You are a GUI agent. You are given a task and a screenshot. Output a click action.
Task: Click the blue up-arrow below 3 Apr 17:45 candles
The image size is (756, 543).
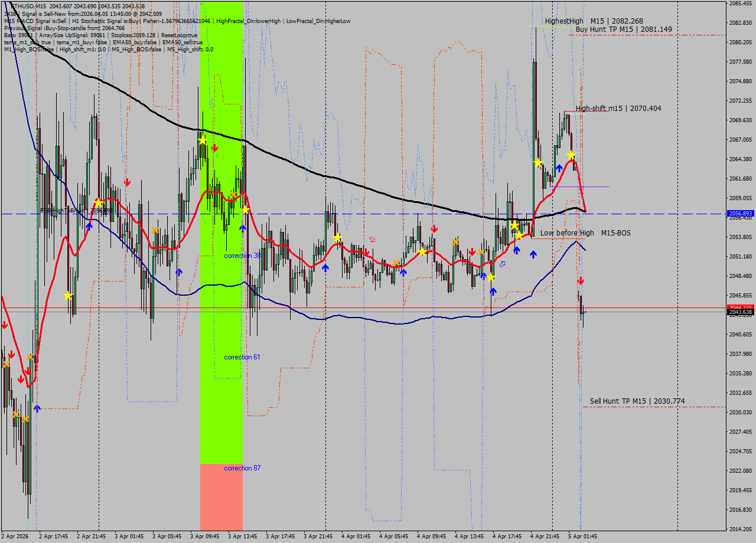point(326,267)
